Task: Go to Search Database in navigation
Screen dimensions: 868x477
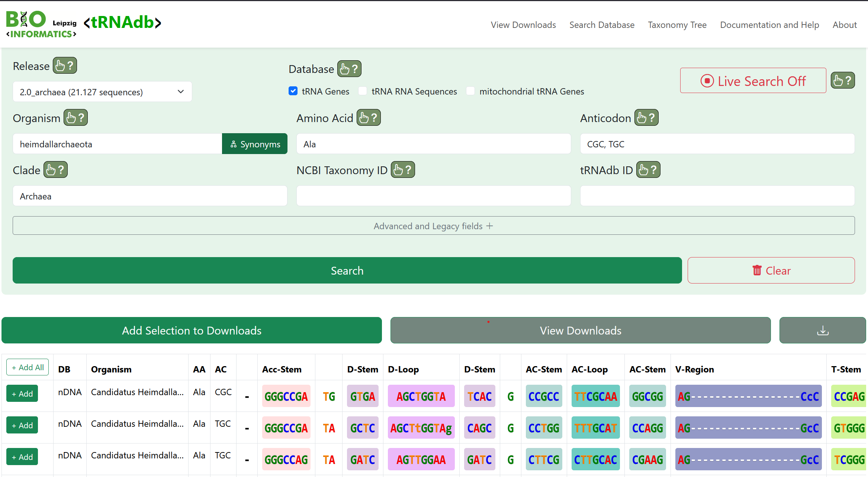Action: [x=602, y=25]
